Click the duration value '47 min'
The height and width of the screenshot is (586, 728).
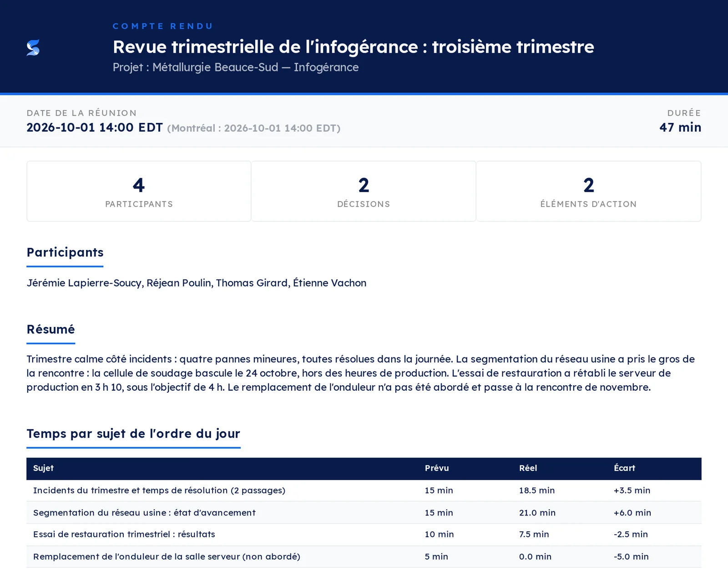(680, 127)
